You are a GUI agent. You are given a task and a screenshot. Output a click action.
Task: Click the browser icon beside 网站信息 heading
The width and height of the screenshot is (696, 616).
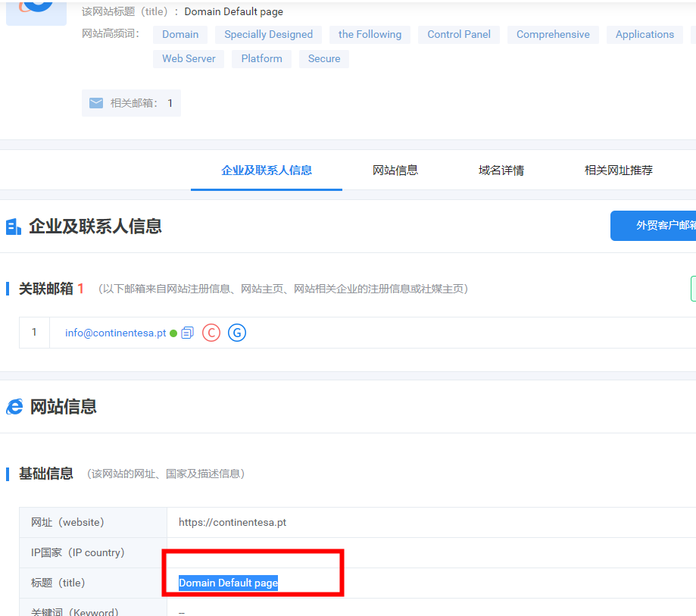[13, 406]
